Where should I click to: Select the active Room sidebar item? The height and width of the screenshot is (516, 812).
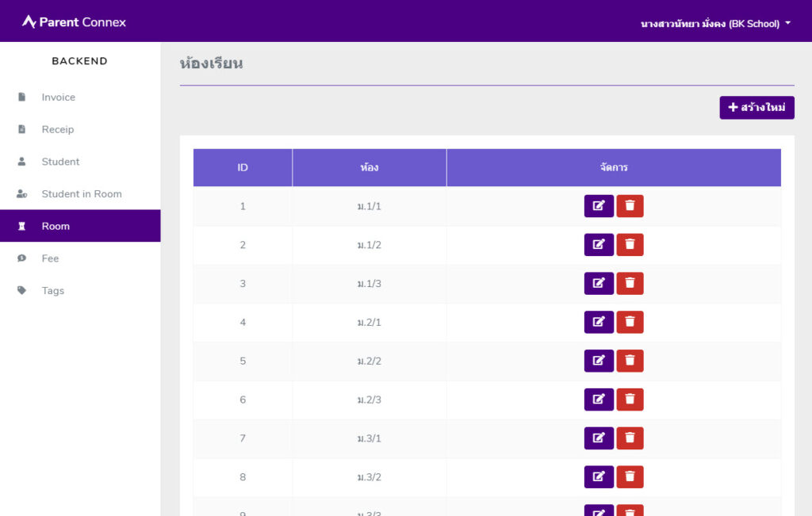coord(56,226)
